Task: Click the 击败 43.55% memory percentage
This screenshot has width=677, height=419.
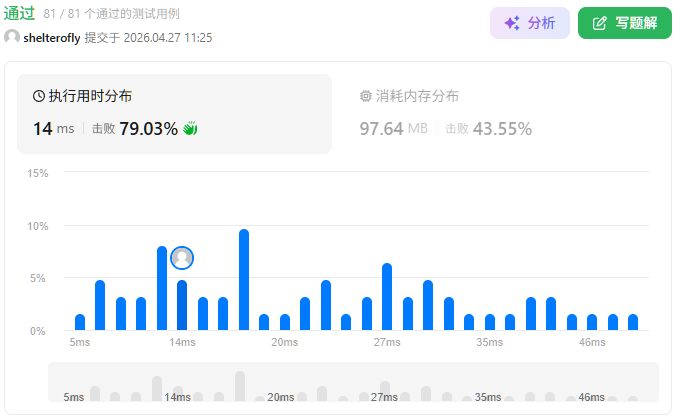Action: [488, 129]
